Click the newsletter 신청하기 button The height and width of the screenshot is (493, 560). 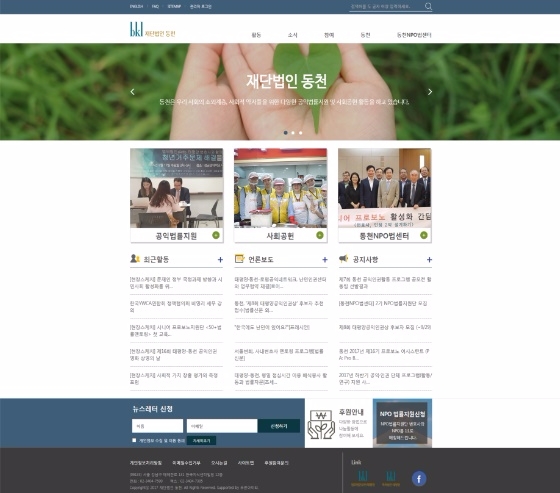[279, 426]
